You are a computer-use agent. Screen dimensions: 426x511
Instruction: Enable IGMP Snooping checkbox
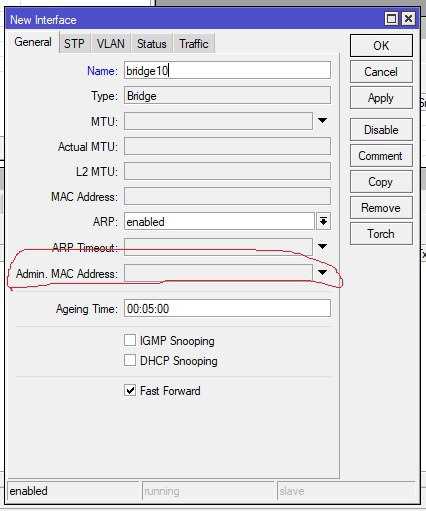pos(130,341)
